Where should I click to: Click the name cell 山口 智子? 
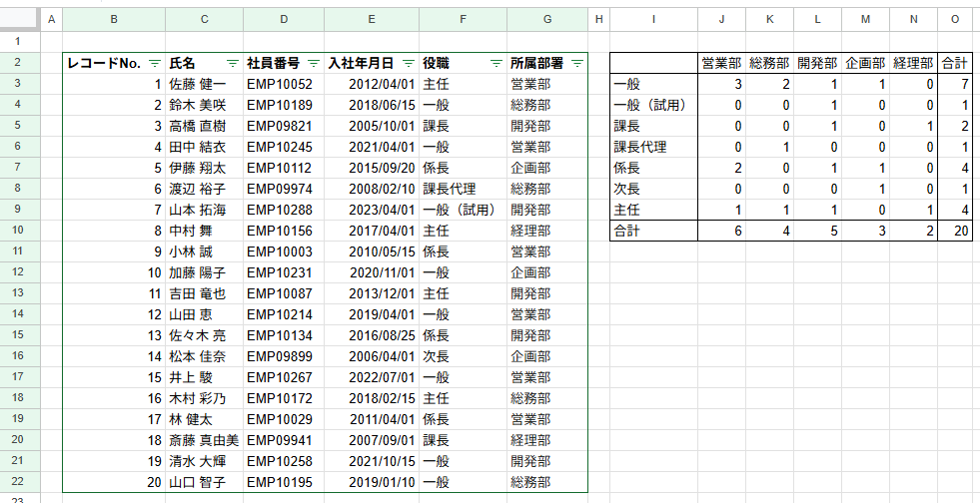point(205,482)
